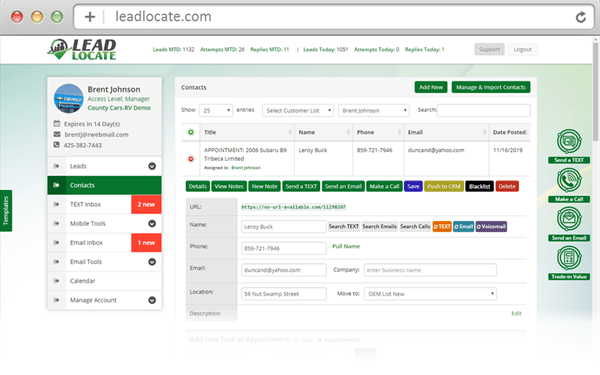Viewport: 600px width, 375px height.
Task: Click the Company business name field
Action: pos(430,270)
